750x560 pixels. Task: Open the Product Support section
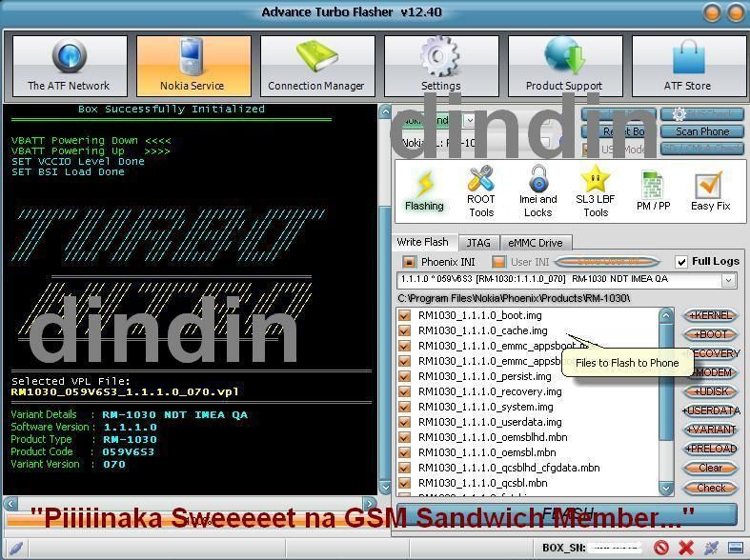coord(564,67)
